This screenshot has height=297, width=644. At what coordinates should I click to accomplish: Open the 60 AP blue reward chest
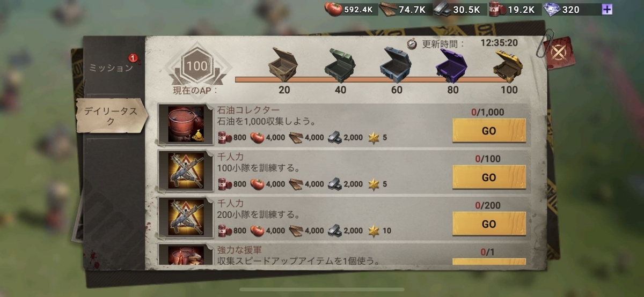tap(396, 62)
